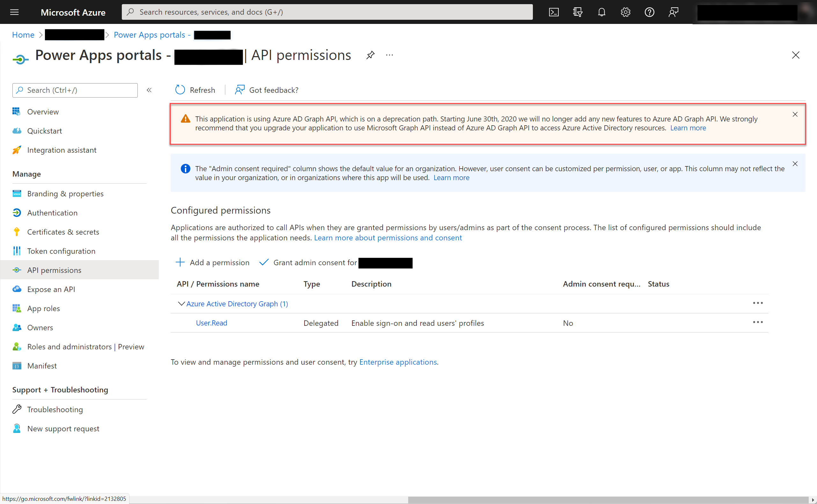The width and height of the screenshot is (817, 504).
Task: Click the API permissions sidebar icon
Action: coord(16,269)
